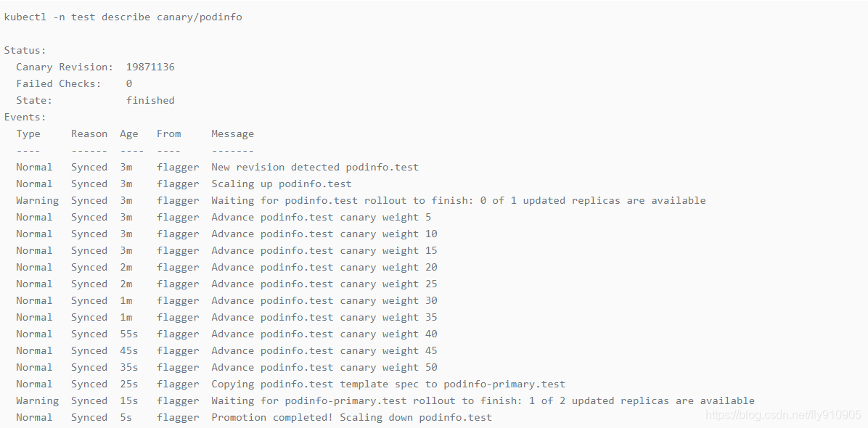Click the Scaling up podinfo.test message

tap(281, 184)
